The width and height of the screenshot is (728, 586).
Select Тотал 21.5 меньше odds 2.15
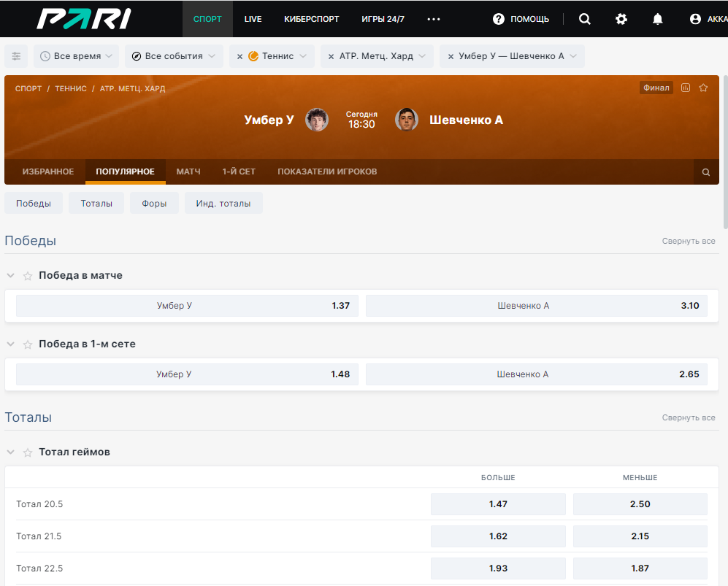(640, 536)
